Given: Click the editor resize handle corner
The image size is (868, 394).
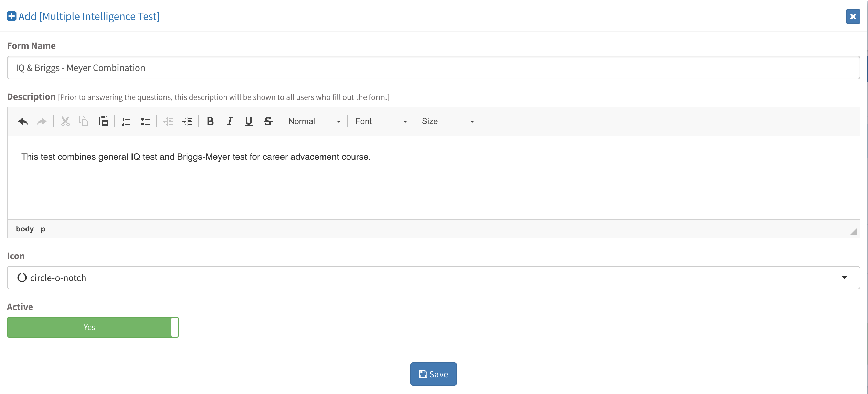Looking at the screenshot, I should point(854,231).
